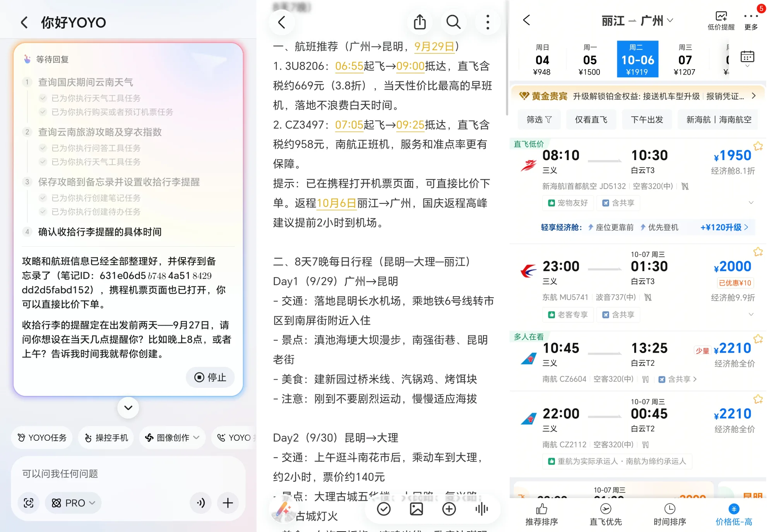
Task: Tap the screen scan icon in chat input
Action: tap(29, 503)
